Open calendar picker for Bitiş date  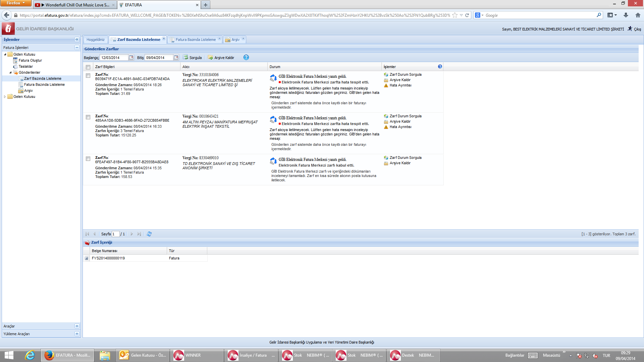click(x=176, y=57)
